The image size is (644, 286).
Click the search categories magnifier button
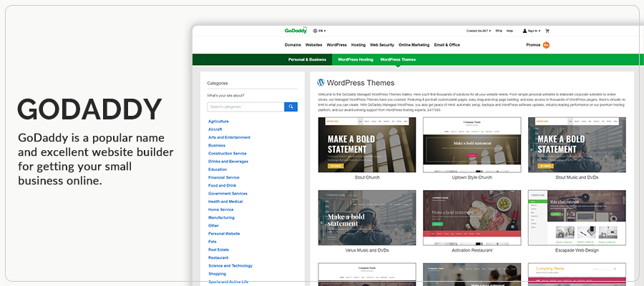291,107
